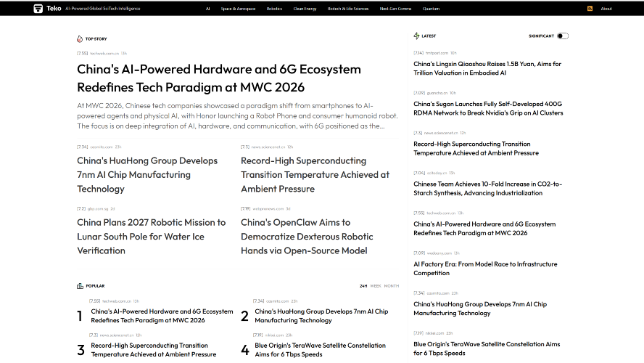This screenshot has width=644, height=363.
Task: Select the 24H popular filter
Action: (363, 286)
